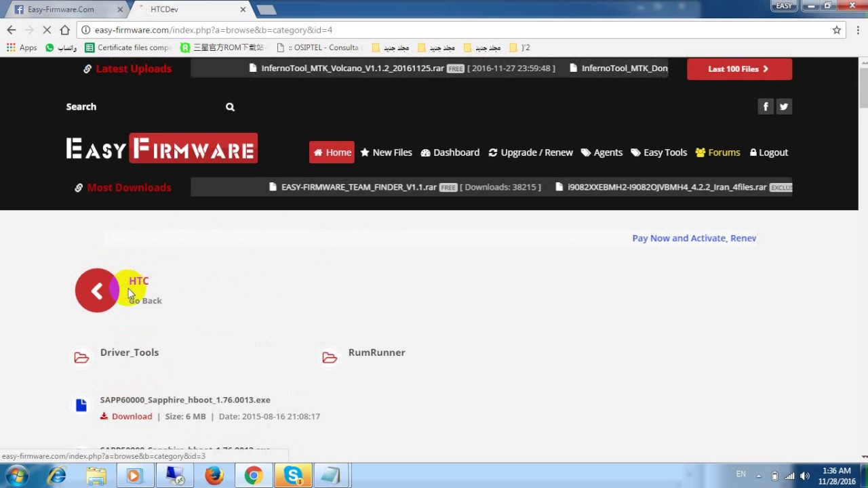Click the red Go Back arrow circle

coord(97,291)
